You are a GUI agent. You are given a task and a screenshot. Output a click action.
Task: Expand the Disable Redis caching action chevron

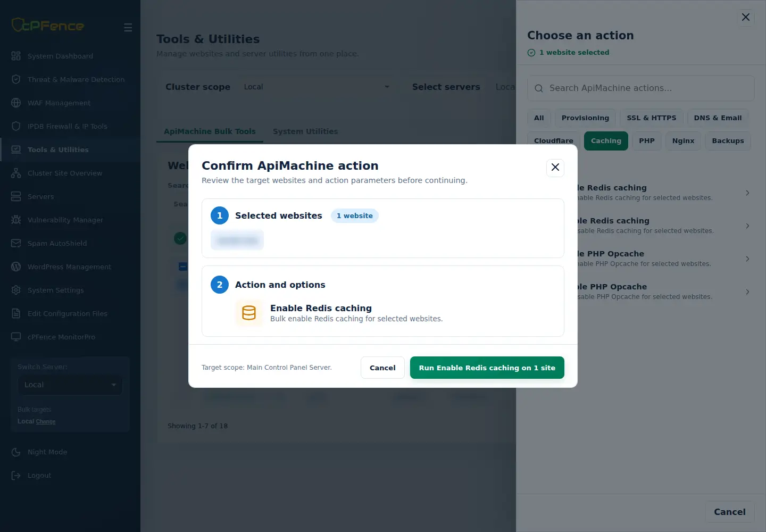click(x=747, y=226)
